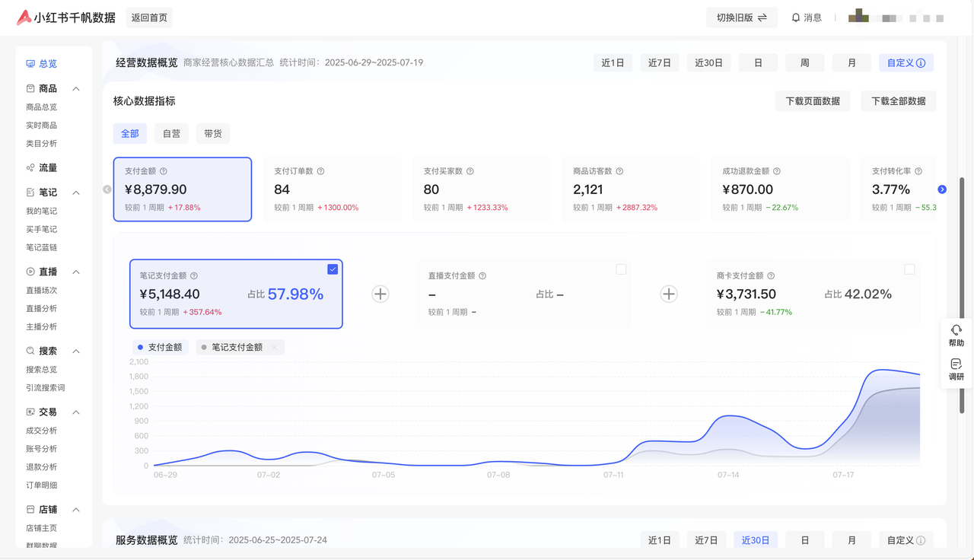The height and width of the screenshot is (560, 974).
Task: Open 订单明细 in sidebar
Action: (x=41, y=485)
